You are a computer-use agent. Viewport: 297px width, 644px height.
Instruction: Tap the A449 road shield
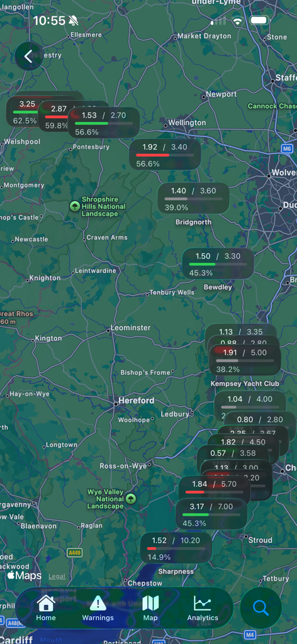tap(74, 553)
